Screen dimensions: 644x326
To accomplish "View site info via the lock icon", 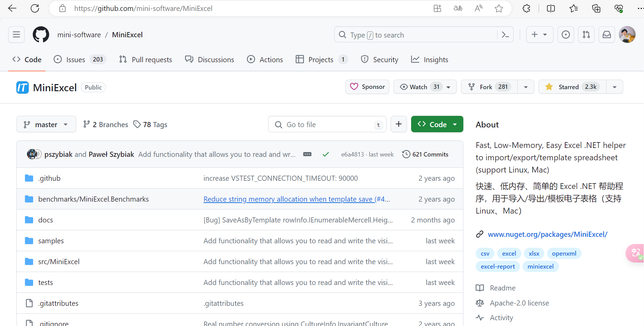I will click(x=62, y=8).
